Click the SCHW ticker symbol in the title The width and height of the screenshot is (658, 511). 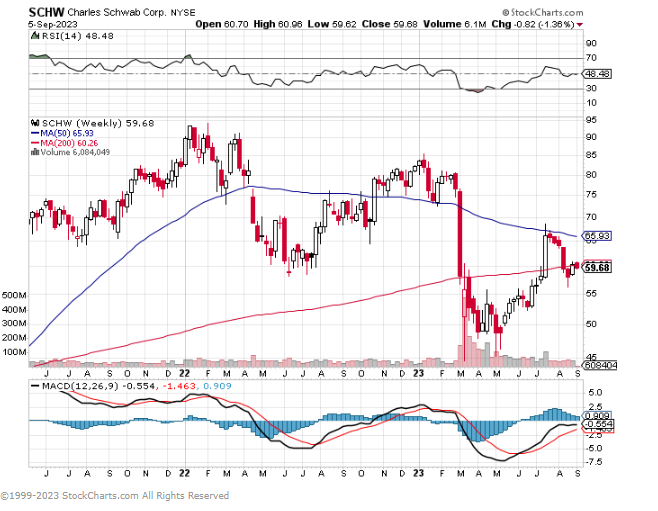(46, 12)
